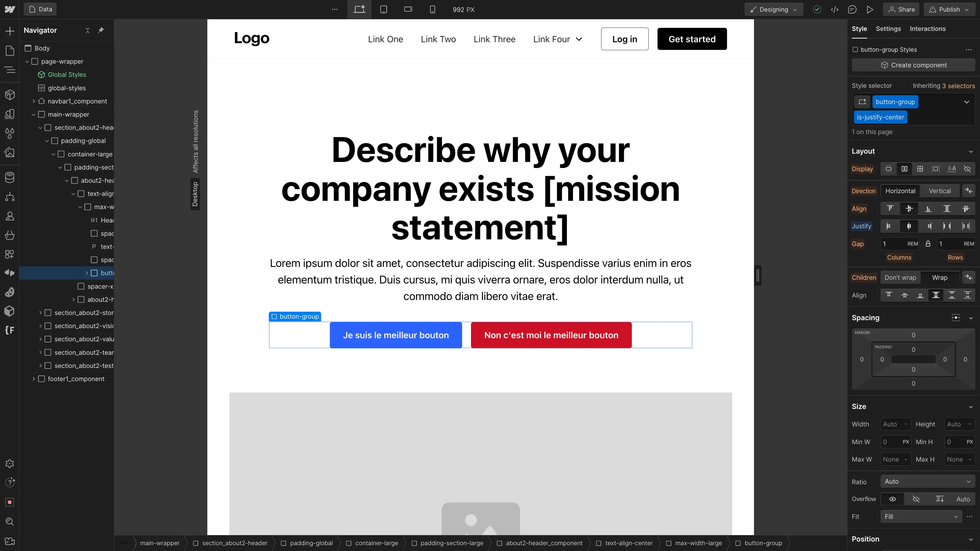Click the tablet preview icon

pyautogui.click(x=384, y=9)
